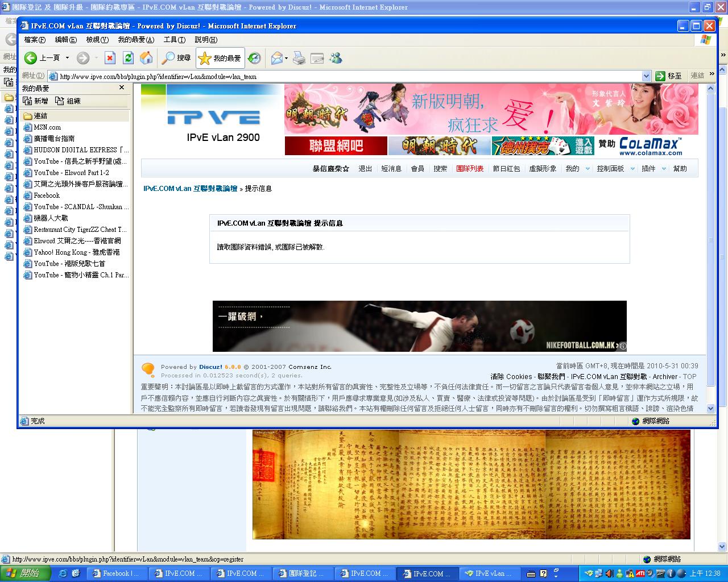
Task: Open the 短消息 messages link
Action: 391,169
